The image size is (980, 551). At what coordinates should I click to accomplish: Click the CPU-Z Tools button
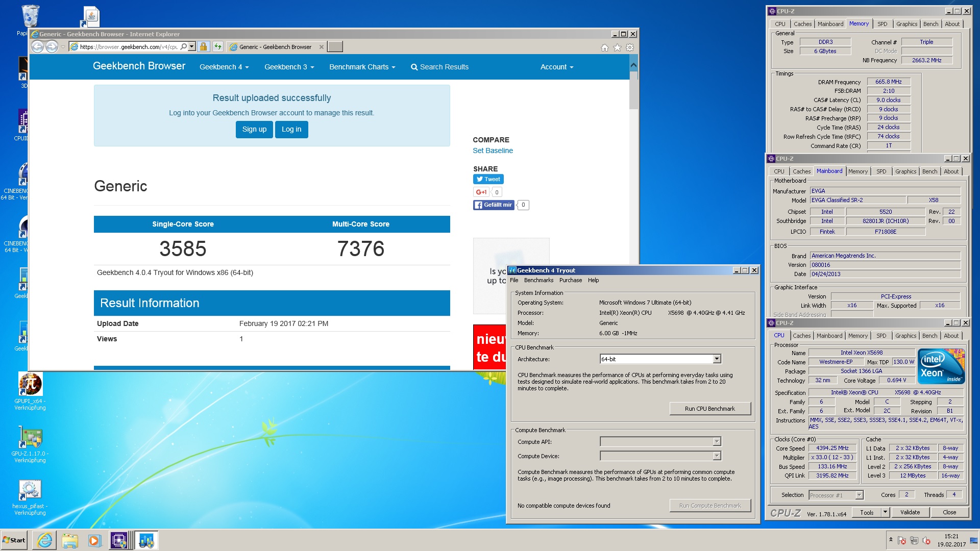(867, 512)
